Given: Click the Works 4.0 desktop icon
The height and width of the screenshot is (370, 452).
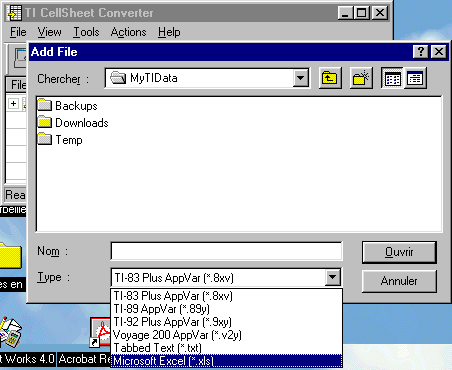Looking at the screenshot, I should tap(11, 333).
